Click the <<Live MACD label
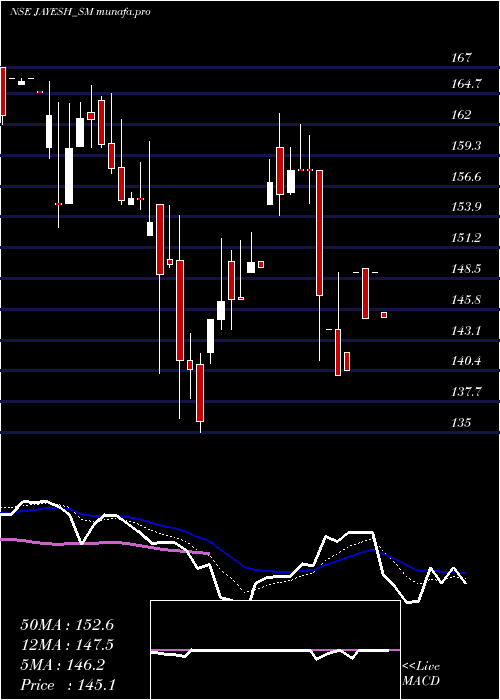Image resolution: width=500 pixels, height=700 pixels. pos(421,674)
